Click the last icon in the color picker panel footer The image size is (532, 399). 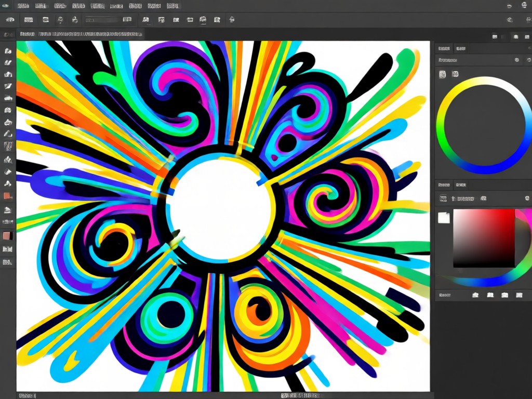coord(519,295)
